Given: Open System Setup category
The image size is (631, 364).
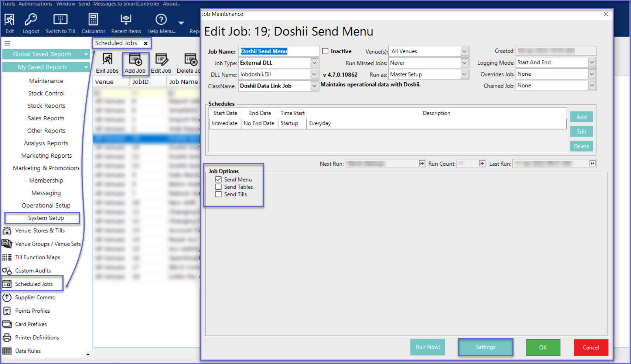Looking at the screenshot, I should click(46, 218).
